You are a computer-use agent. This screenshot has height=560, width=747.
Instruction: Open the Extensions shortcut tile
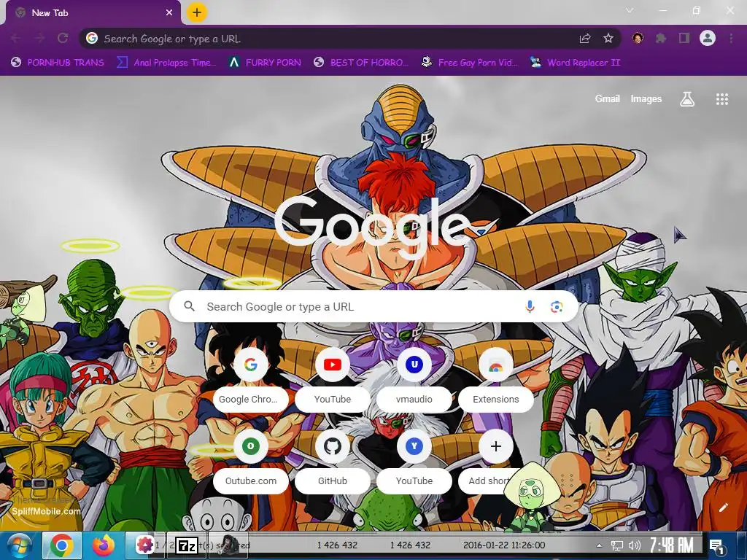coord(496,381)
